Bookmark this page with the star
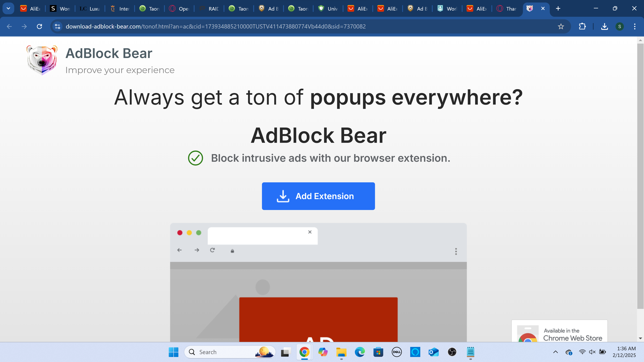Screen dimensions: 644x362 click(561, 26)
